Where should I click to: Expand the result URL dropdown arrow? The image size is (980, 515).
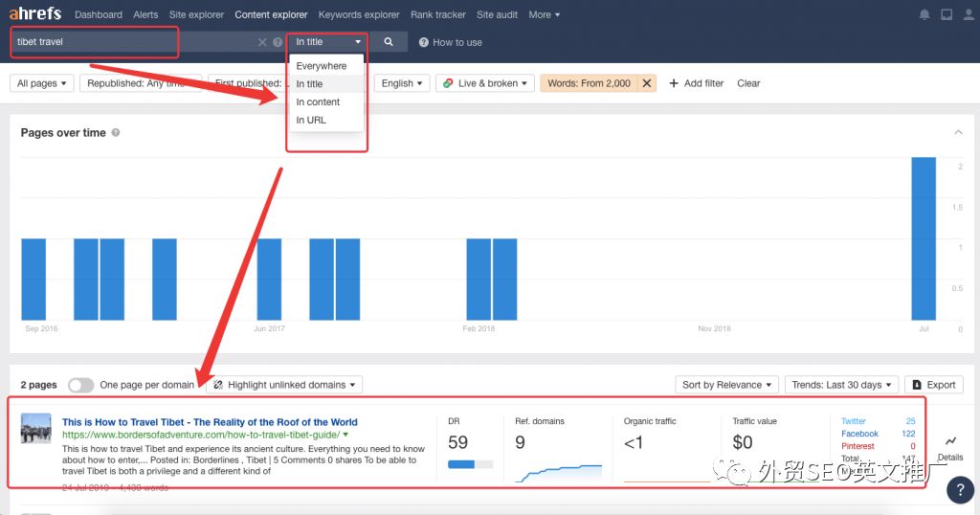point(345,435)
